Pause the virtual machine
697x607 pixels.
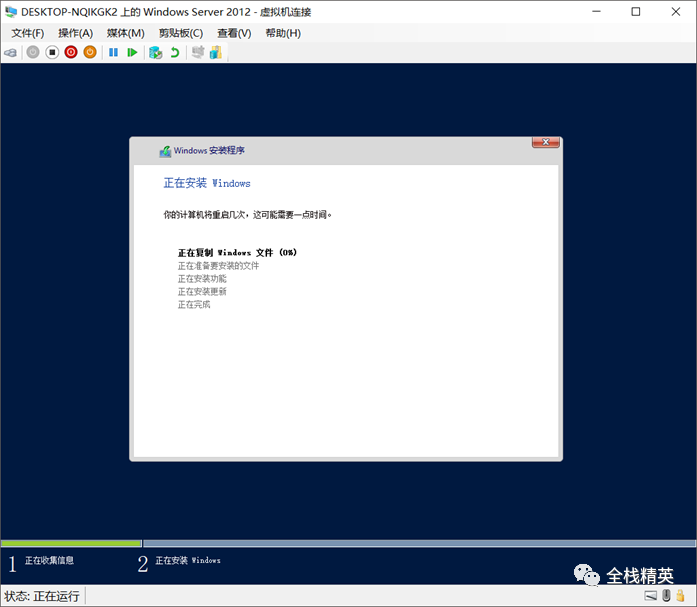(x=113, y=52)
